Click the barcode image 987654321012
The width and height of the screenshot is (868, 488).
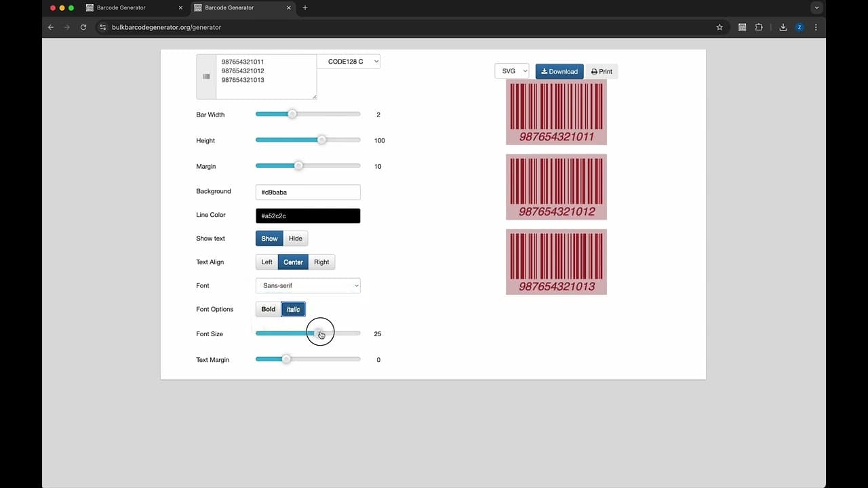pyautogui.click(x=556, y=187)
